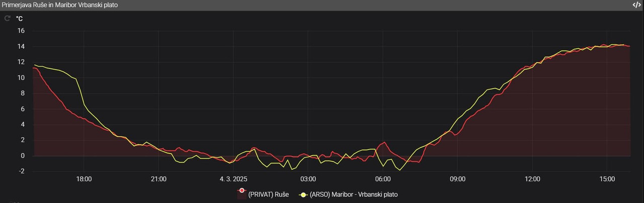The width and height of the screenshot is (644, 203).
Task: Click the 8 value on temperature axis
Action: pos(23,93)
